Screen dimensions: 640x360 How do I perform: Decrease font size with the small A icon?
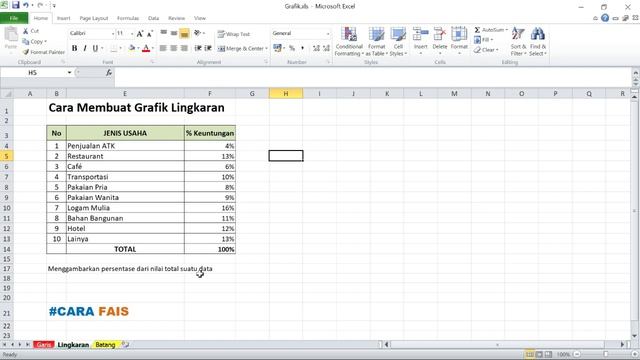[x=150, y=34]
